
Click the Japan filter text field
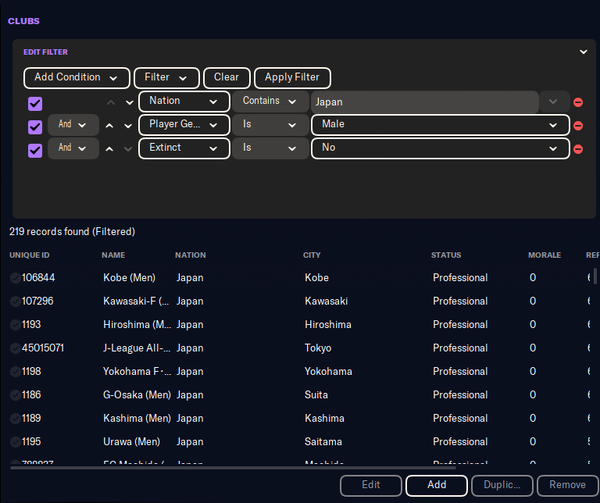pos(423,102)
